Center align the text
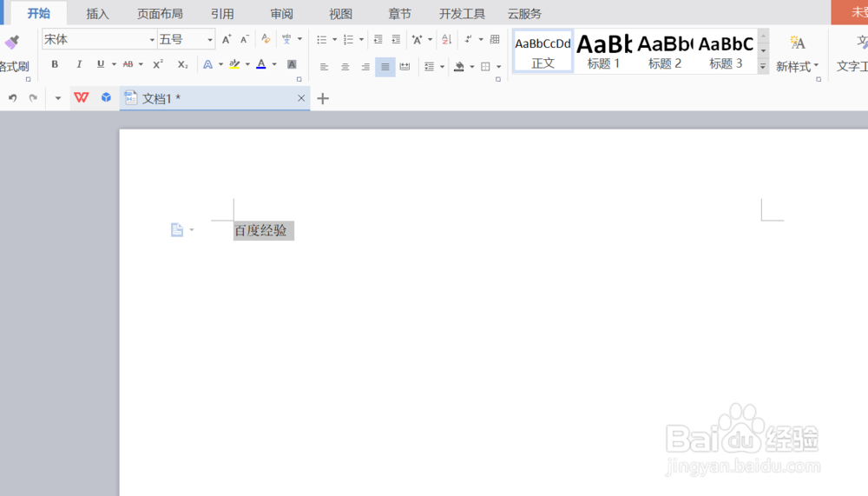The image size is (868, 496). (345, 67)
